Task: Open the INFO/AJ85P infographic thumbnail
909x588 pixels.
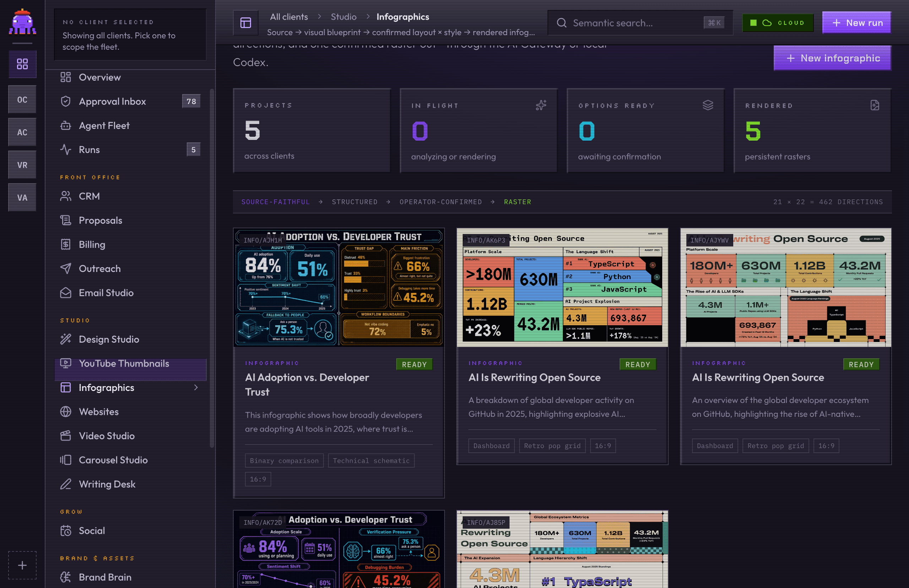Action: tap(562, 549)
